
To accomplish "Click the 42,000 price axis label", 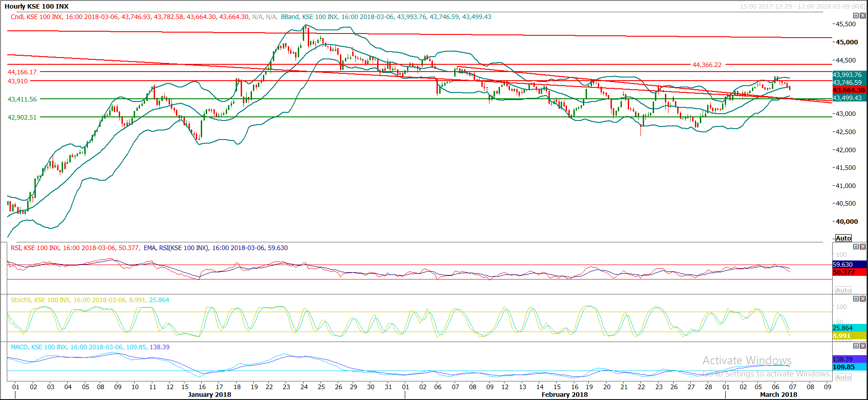I will point(846,150).
